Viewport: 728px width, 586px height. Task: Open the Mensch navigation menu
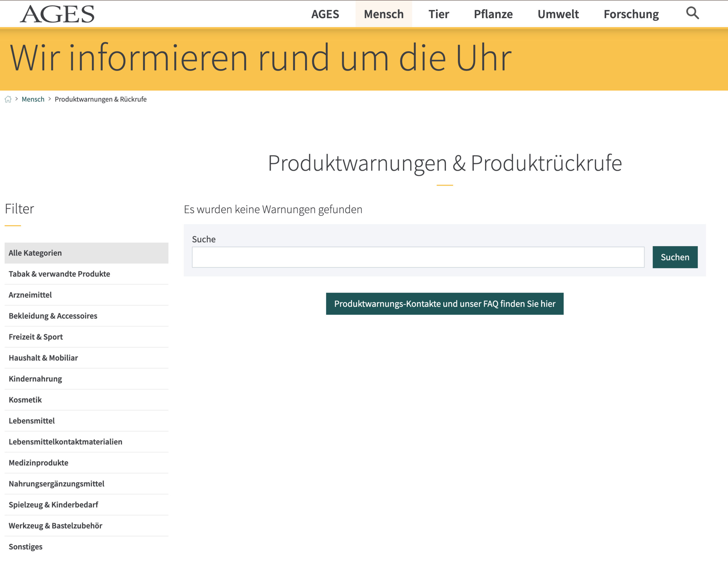[384, 14]
